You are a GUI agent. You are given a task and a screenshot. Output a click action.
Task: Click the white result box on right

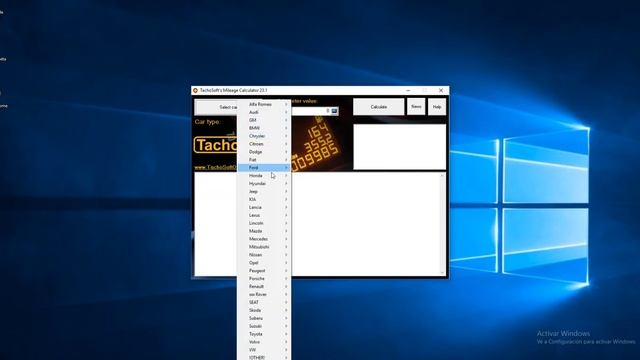point(399,147)
